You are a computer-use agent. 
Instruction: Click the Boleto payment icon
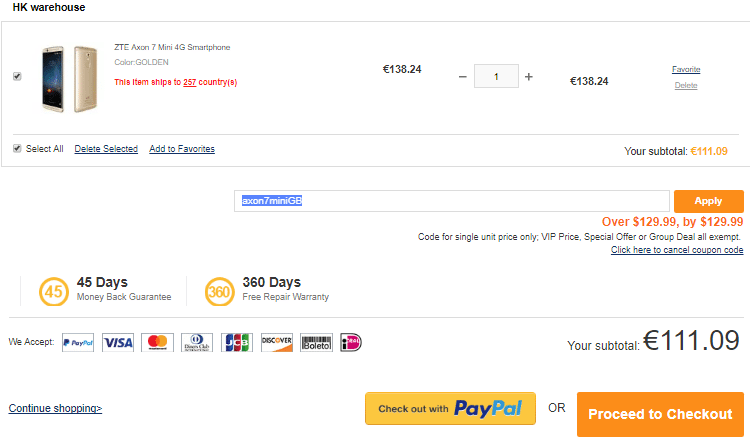316,343
